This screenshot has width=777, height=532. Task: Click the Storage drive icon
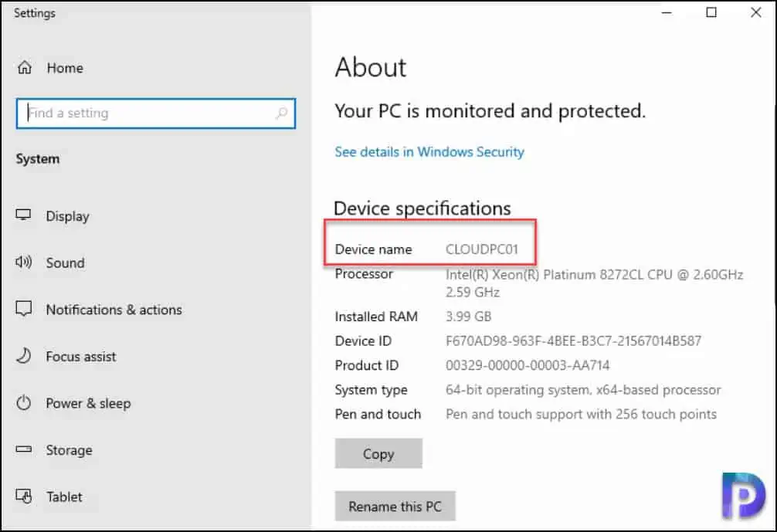(23, 449)
